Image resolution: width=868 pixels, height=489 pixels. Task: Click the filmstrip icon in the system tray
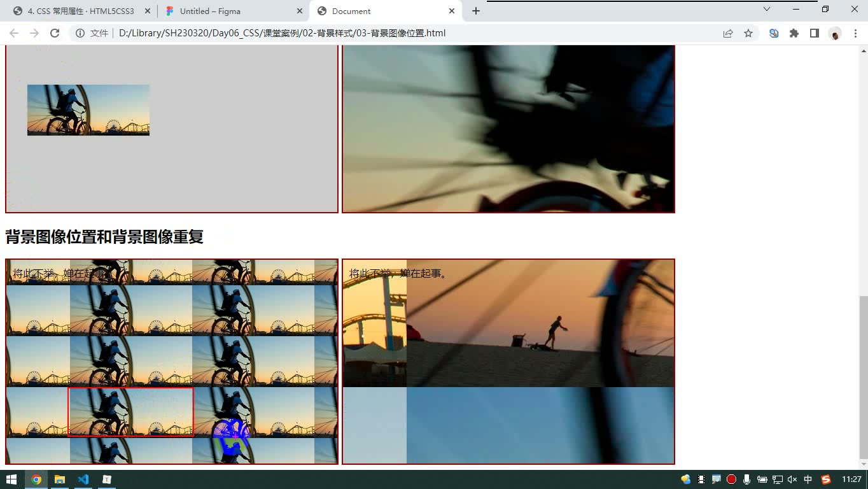[701, 479]
